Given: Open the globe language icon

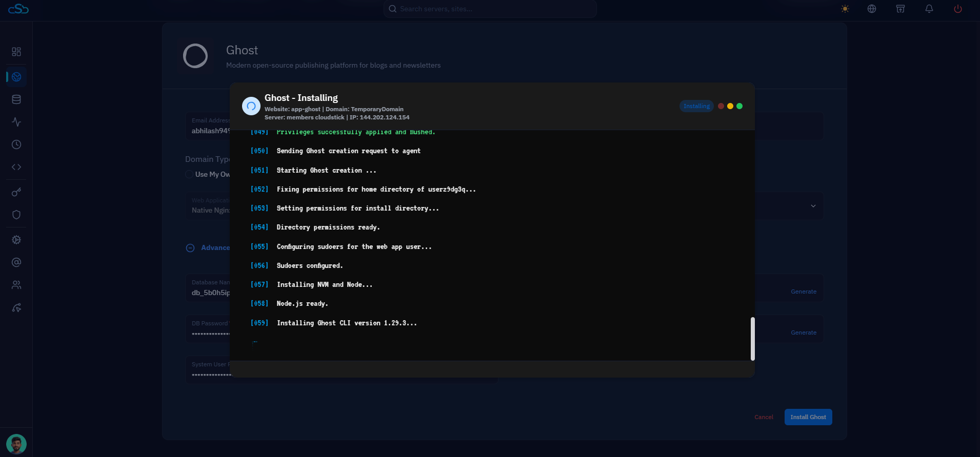Looking at the screenshot, I should 872,9.
